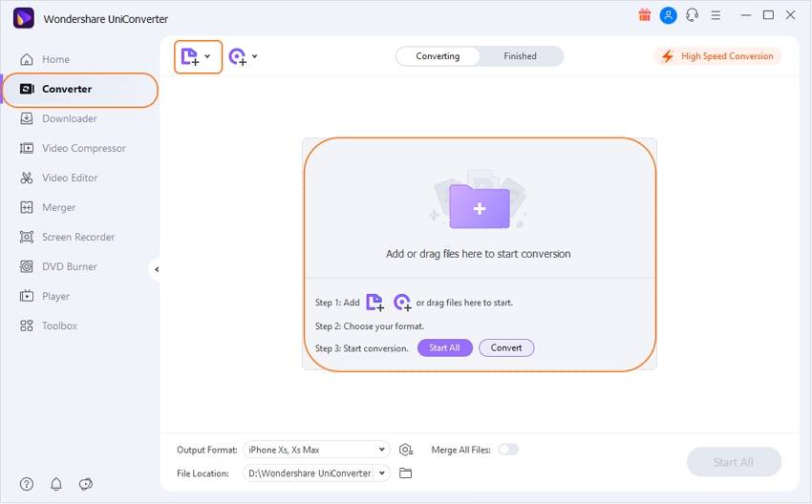Open the customer support headset icon

692,15
